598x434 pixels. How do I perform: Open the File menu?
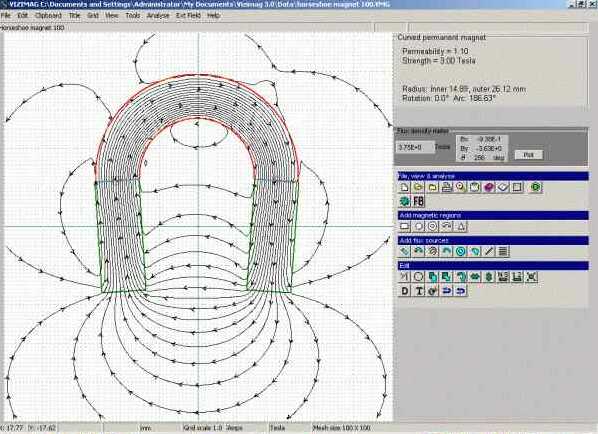(5, 16)
